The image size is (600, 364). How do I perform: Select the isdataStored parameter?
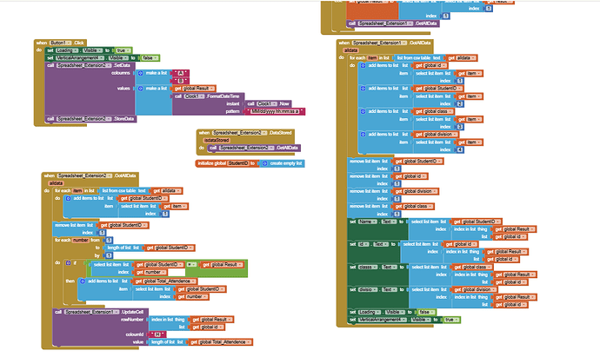point(217,141)
